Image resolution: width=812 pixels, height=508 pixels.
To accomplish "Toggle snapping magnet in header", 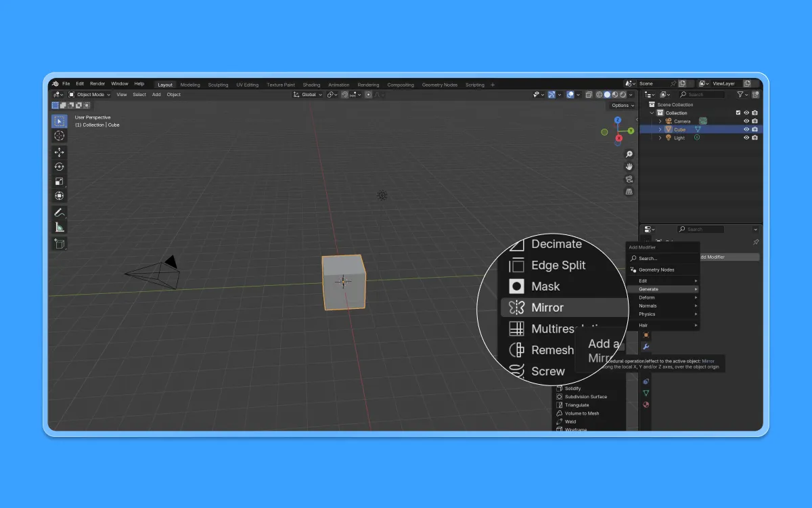I will tap(344, 95).
